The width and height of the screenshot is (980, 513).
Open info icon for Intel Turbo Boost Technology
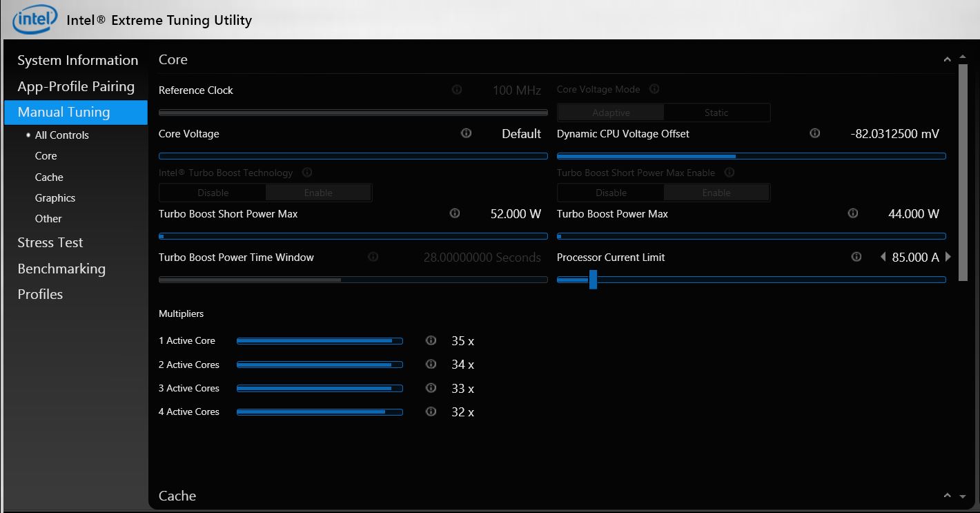pyautogui.click(x=307, y=173)
